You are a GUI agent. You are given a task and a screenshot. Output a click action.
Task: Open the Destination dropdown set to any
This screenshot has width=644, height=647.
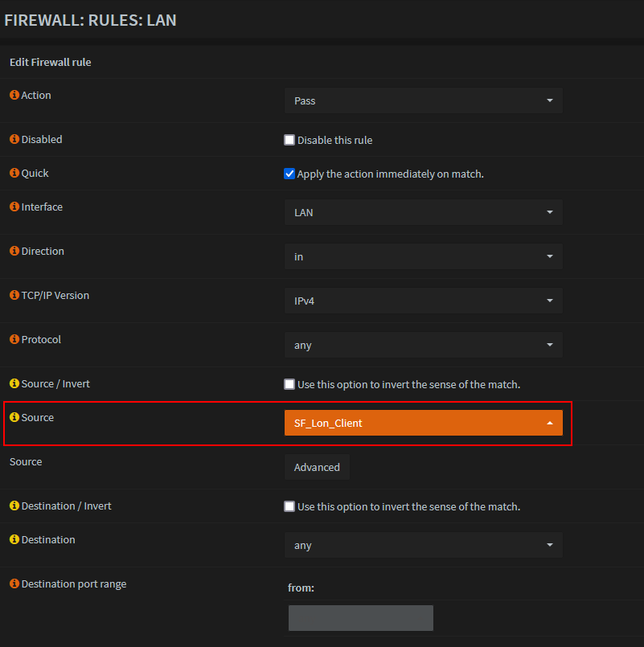coord(423,545)
